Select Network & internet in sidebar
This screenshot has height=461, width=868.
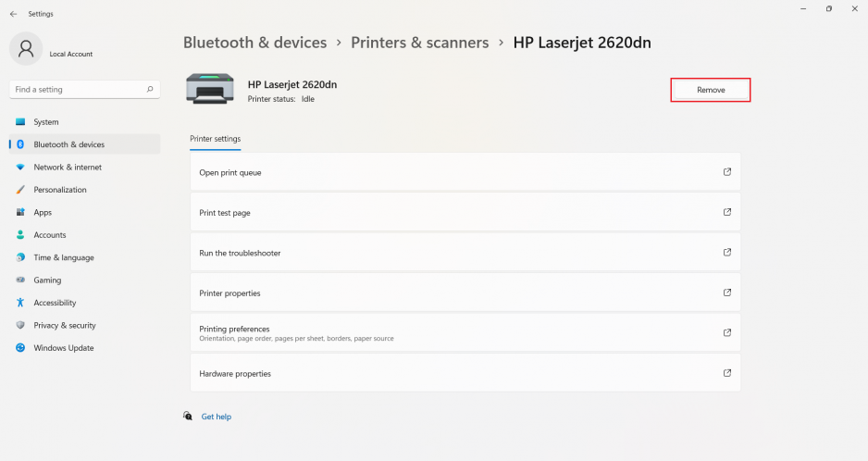(x=68, y=168)
